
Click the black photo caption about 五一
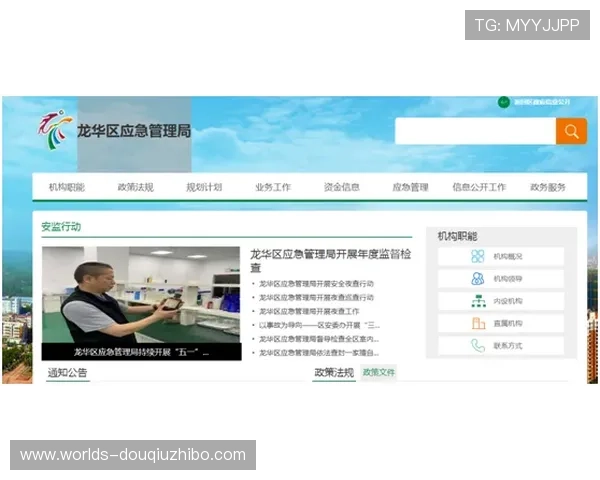[141, 352]
